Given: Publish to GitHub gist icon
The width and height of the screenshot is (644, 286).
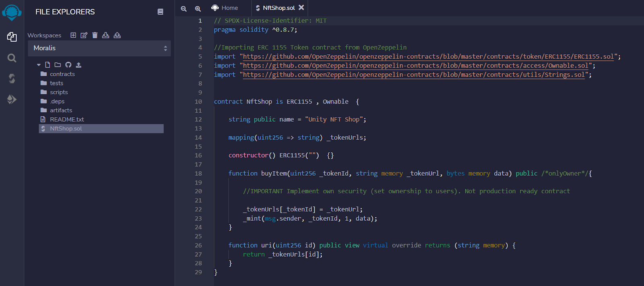Looking at the screenshot, I should 68,64.
